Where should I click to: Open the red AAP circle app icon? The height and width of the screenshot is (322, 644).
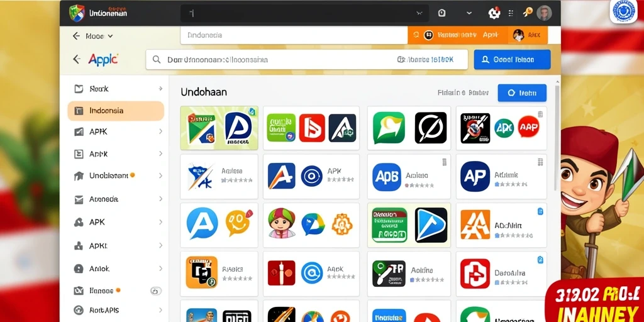528,127
